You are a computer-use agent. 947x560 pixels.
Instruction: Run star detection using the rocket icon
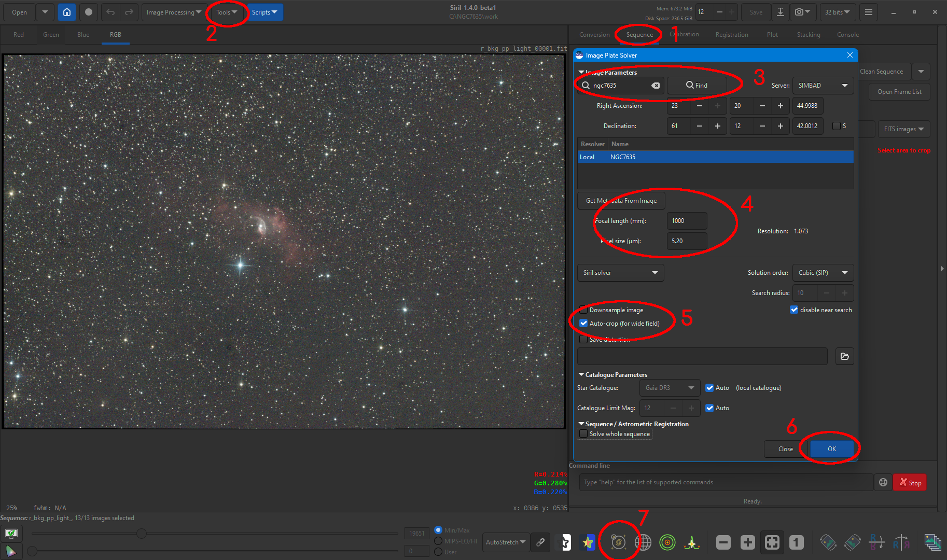(692, 542)
